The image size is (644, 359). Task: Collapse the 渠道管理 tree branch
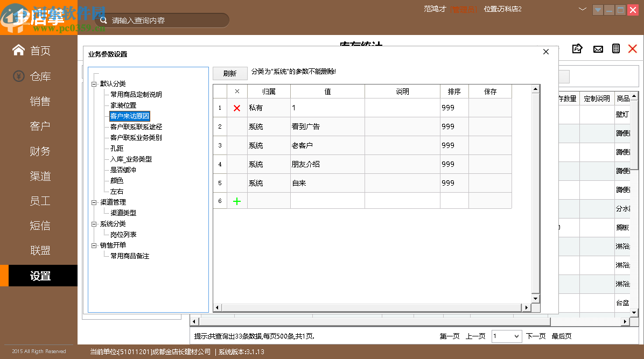[x=93, y=201]
